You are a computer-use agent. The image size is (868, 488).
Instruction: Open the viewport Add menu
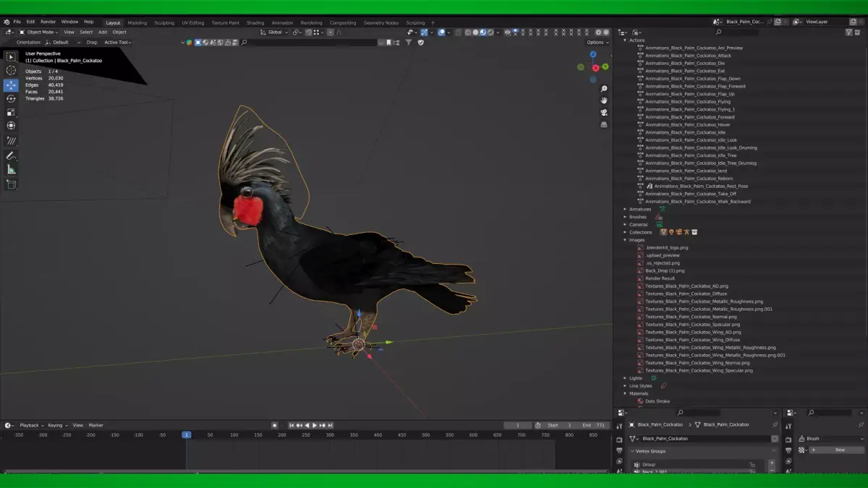(x=103, y=32)
